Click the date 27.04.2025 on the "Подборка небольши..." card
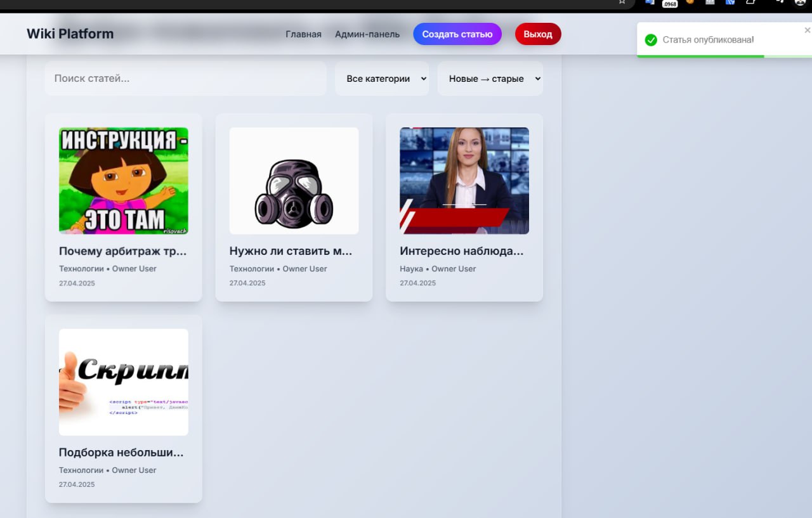This screenshot has width=812, height=518. (77, 485)
